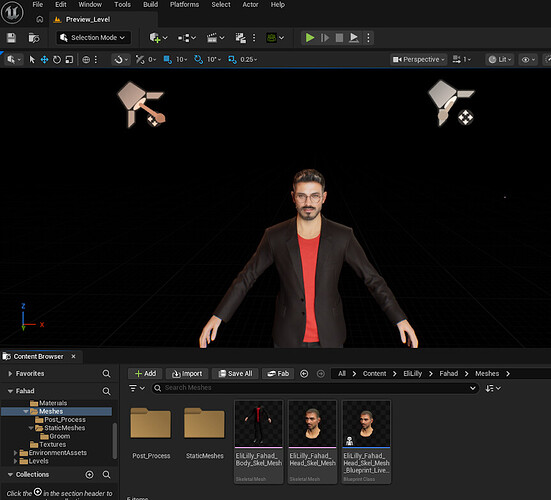Click the Import button
The image size is (551, 500).
[187, 374]
